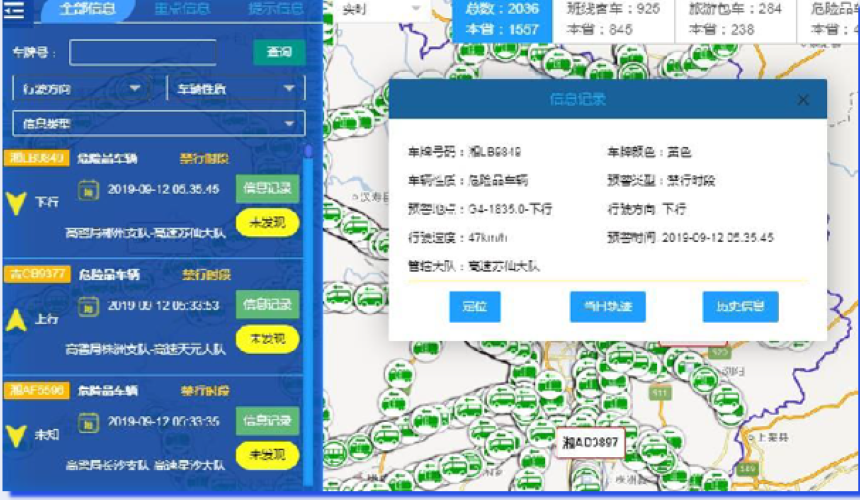Viewport: 860px width, 500px height.
Task: Select the 湘AD0897 vehicle label on the map
Action: [590, 442]
